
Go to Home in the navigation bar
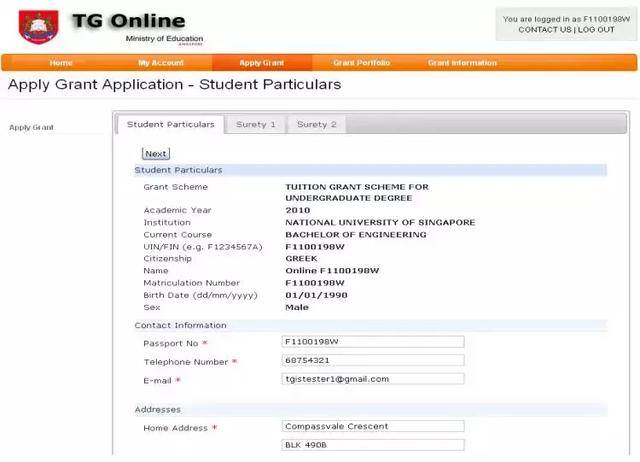(61, 63)
